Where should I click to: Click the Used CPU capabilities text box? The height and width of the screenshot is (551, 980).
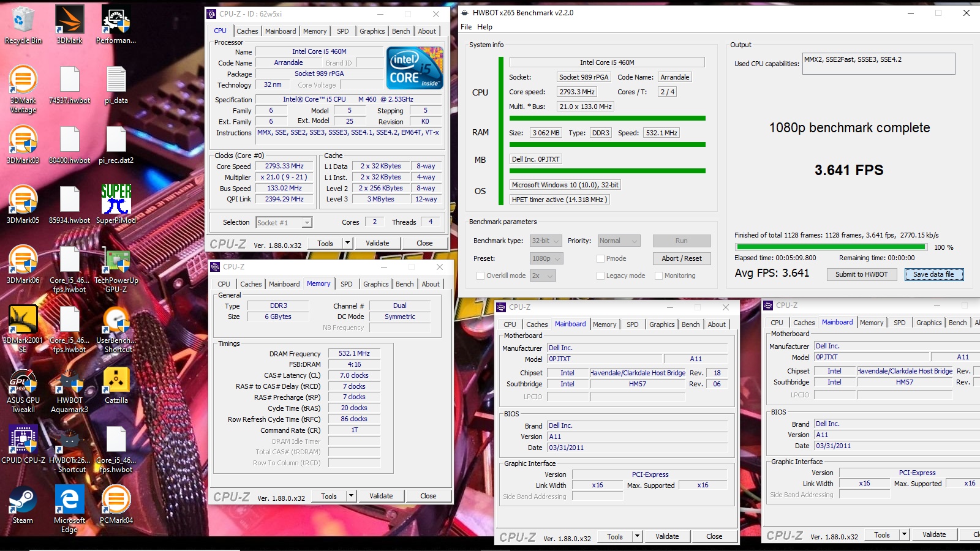pyautogui.click(x=878, y=64)
